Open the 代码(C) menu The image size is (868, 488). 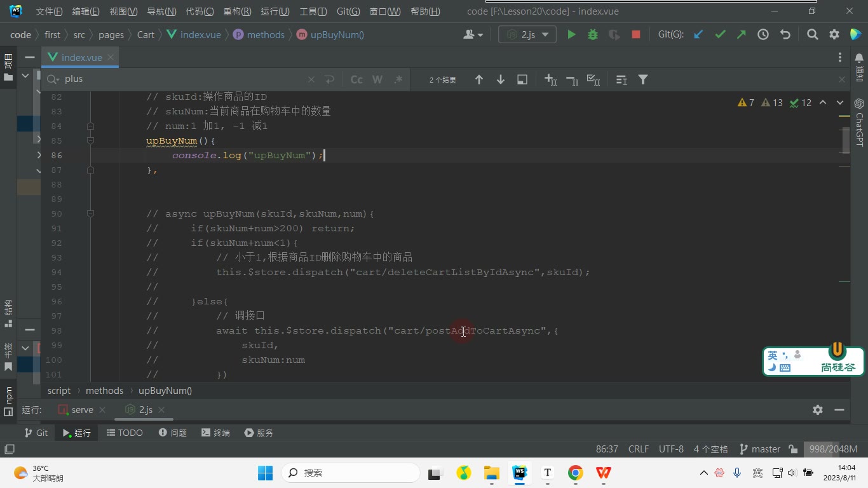(200, 11)
